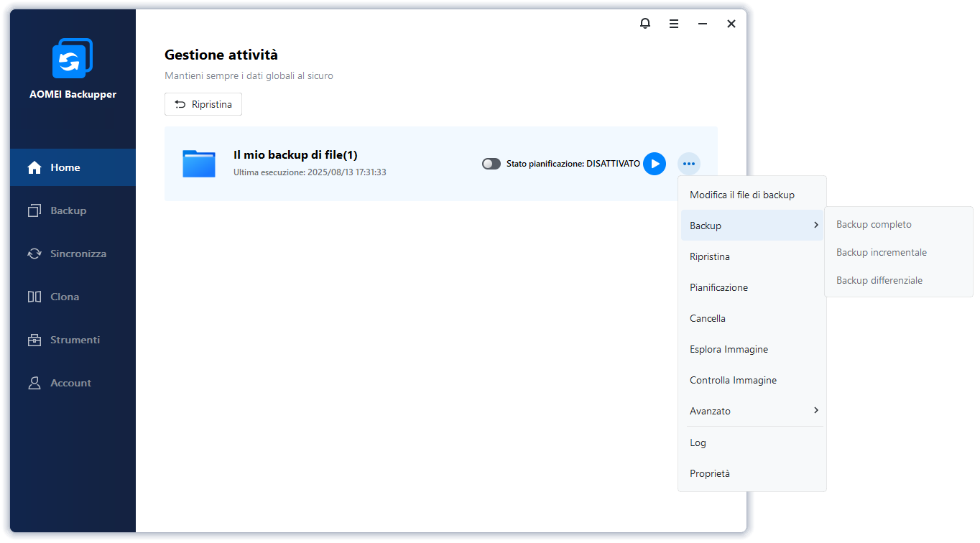Click the blue folder task thumbnail
Viewport: 980px width, 543px height.
[199, 164]
